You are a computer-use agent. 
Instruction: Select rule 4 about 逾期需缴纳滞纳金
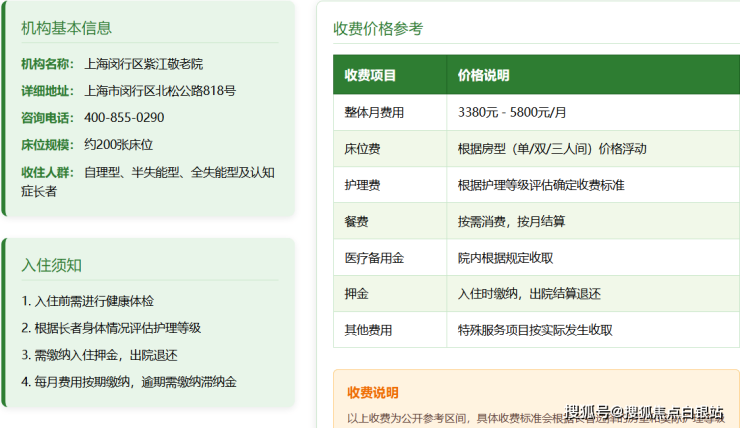[129, 382]
